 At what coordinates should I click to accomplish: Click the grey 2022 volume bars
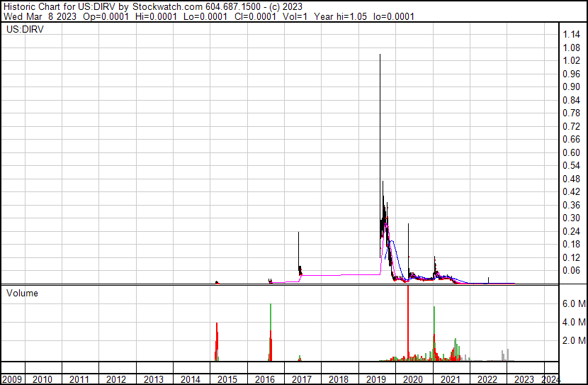coord(505,355)
